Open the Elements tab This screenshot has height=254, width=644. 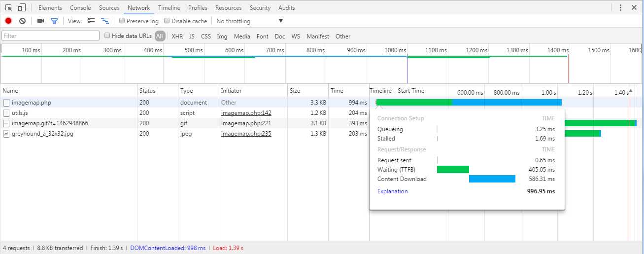click(50, 8)
